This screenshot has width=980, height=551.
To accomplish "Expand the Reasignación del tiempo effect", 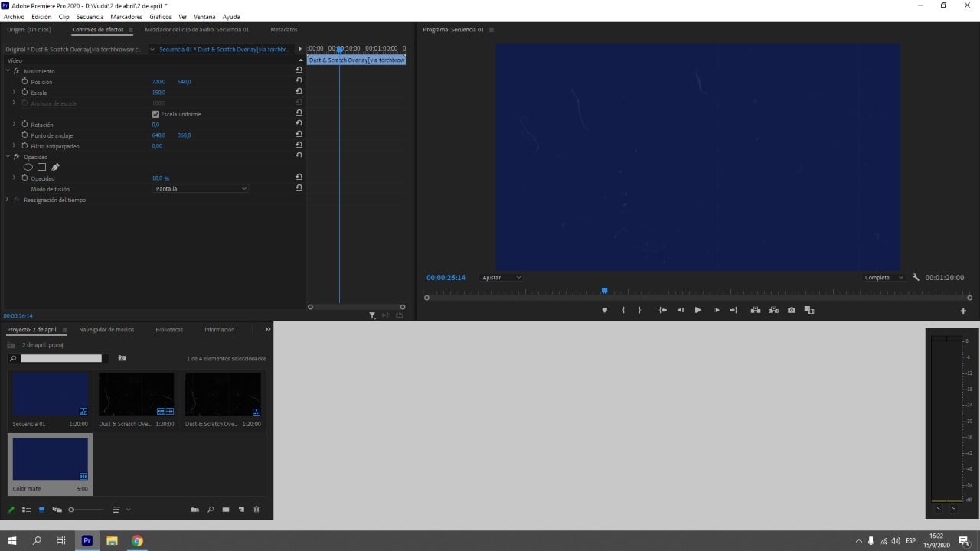I will (6, 200).
